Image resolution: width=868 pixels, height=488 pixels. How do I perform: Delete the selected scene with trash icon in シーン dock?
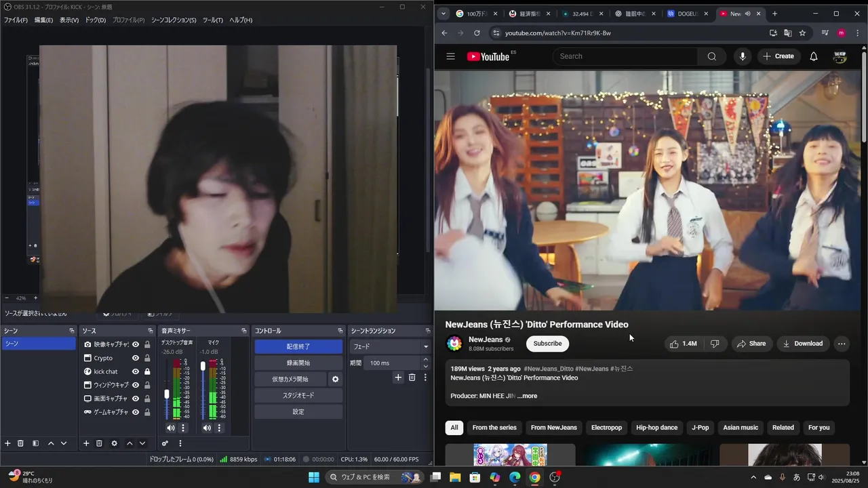pos(20,443)
